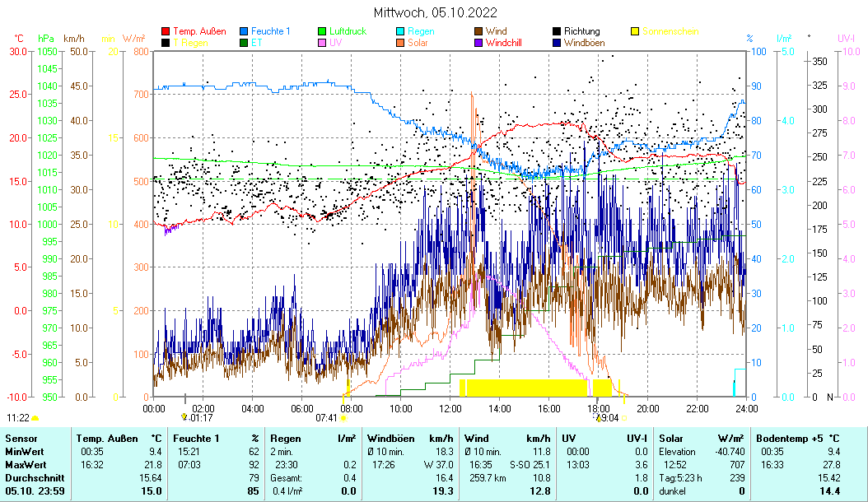
Task: Click the green Luftdruck legend swatch
Action: point(322,31)
